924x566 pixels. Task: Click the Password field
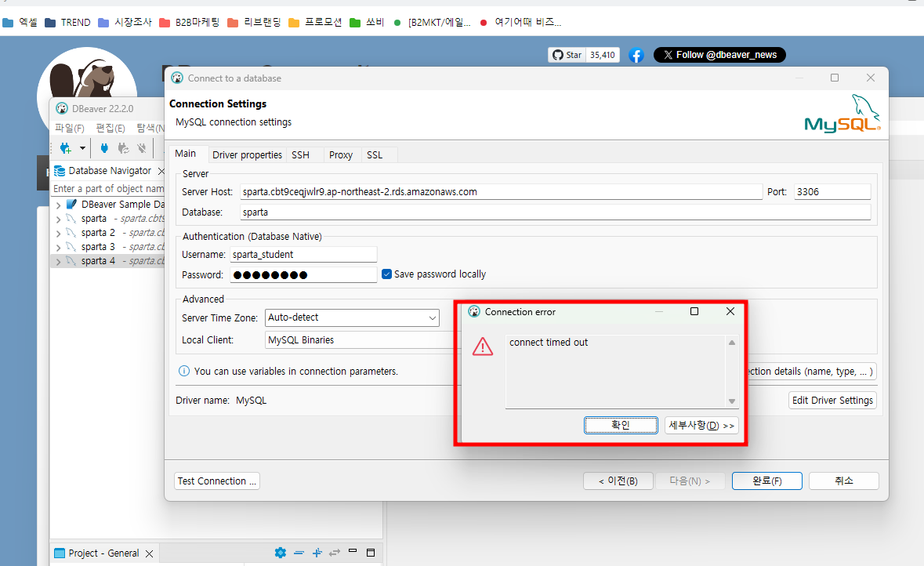coord(303,274)
